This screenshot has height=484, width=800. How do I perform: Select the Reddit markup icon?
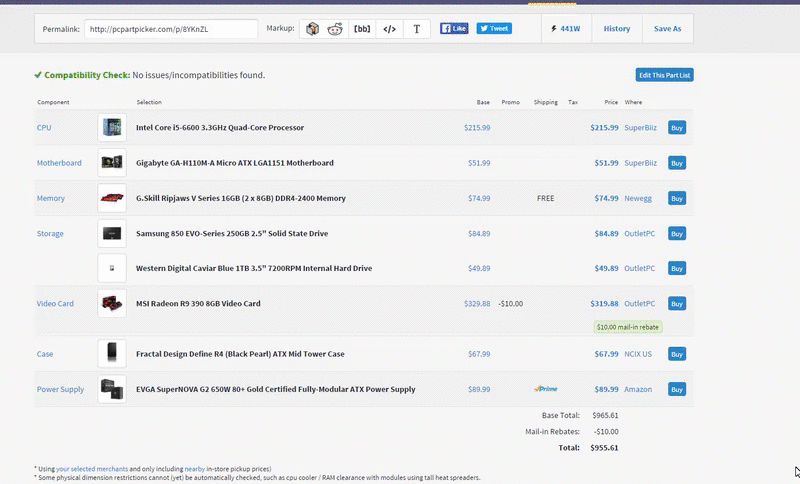point(335,29)
